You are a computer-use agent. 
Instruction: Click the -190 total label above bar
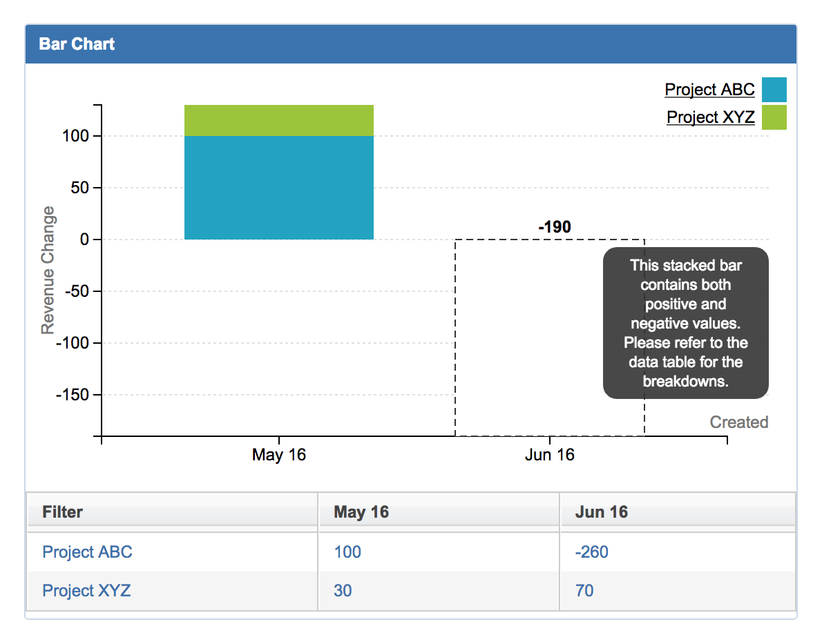554,227
